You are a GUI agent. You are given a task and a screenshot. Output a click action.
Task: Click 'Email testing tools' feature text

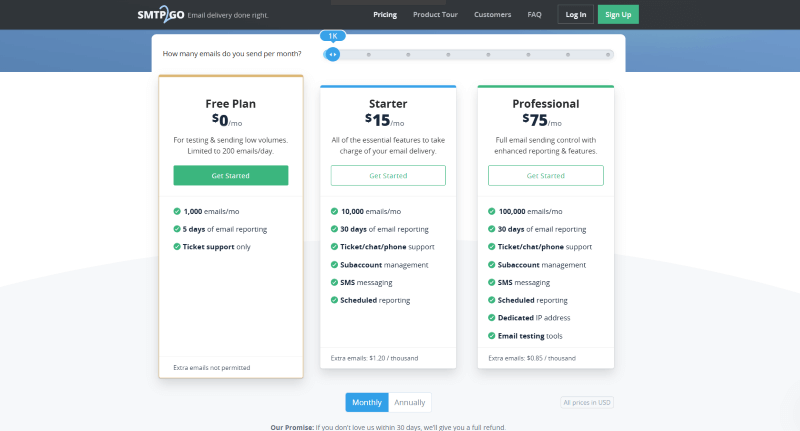point(530,336)
